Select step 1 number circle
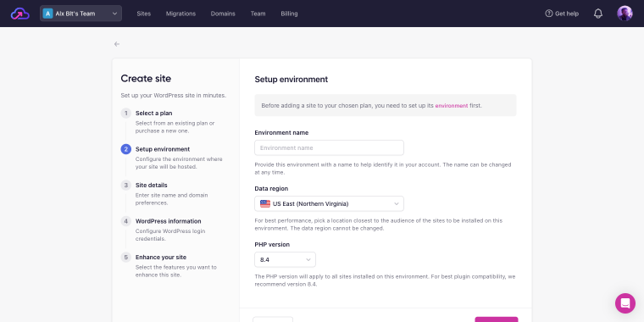The height and width of the screenshot is (322, 644). [x=125, y=113]
